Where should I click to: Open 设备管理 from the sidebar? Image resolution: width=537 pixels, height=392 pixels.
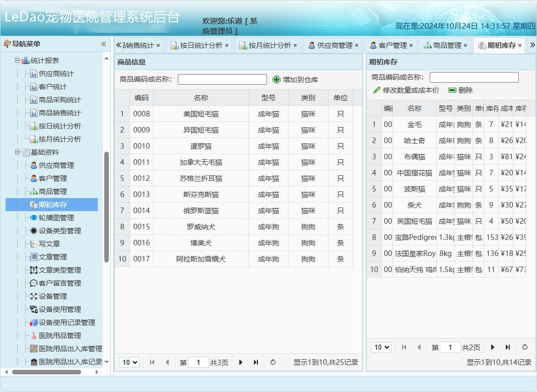(x=52, y=296)
